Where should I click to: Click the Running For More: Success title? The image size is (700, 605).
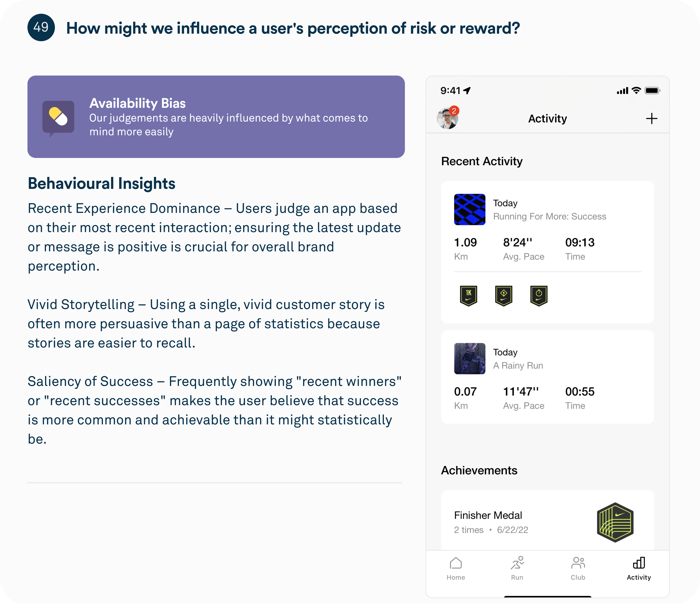click(x=549, y=216)
